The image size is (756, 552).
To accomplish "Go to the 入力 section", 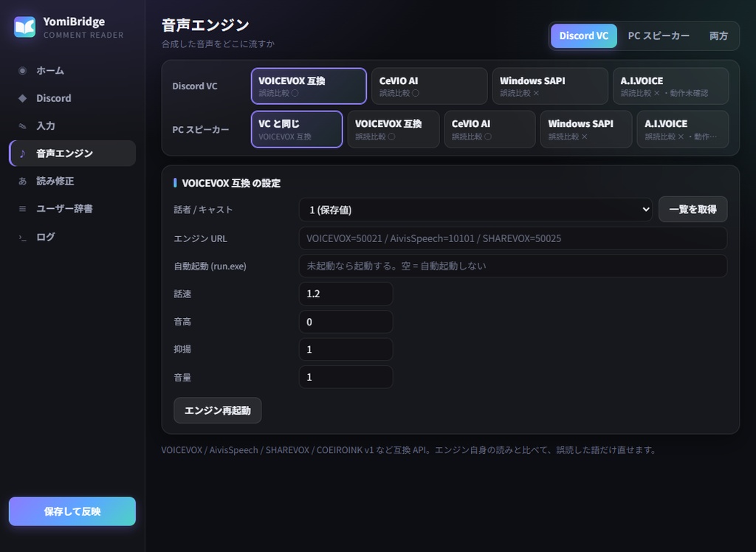I will (x=72, y=126).
